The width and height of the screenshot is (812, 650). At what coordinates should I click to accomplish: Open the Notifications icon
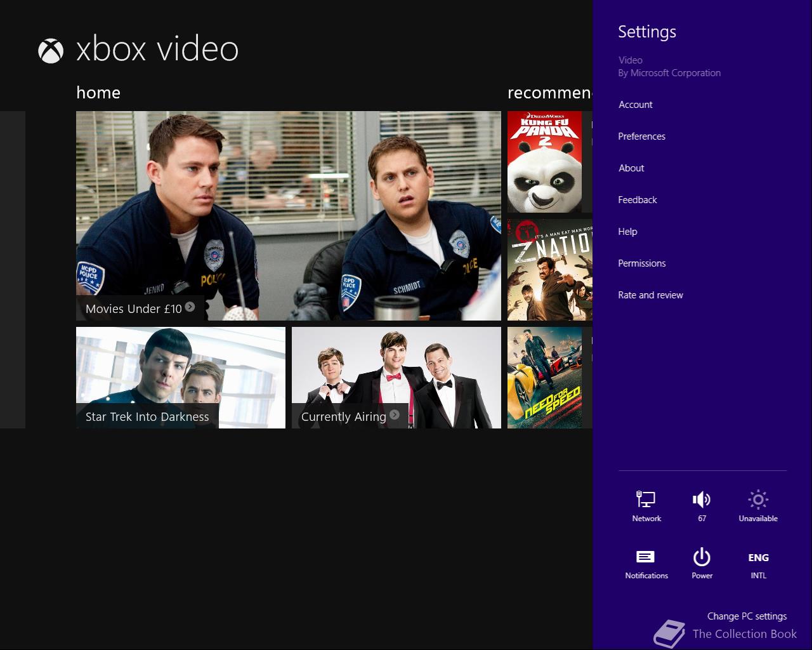click(x=646, y=564)
